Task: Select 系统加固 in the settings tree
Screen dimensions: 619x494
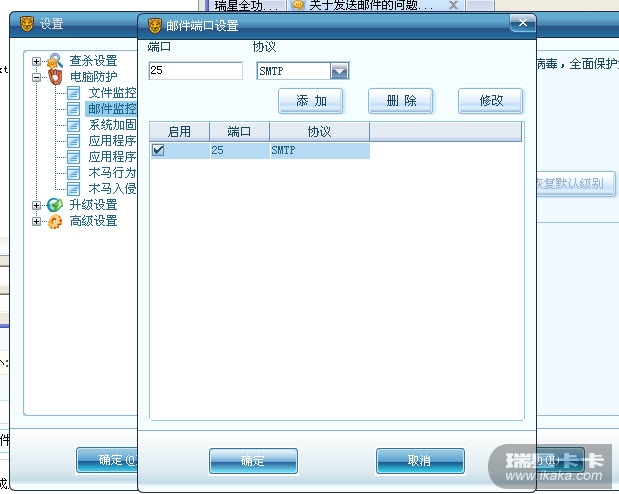Action: [112, 125]
